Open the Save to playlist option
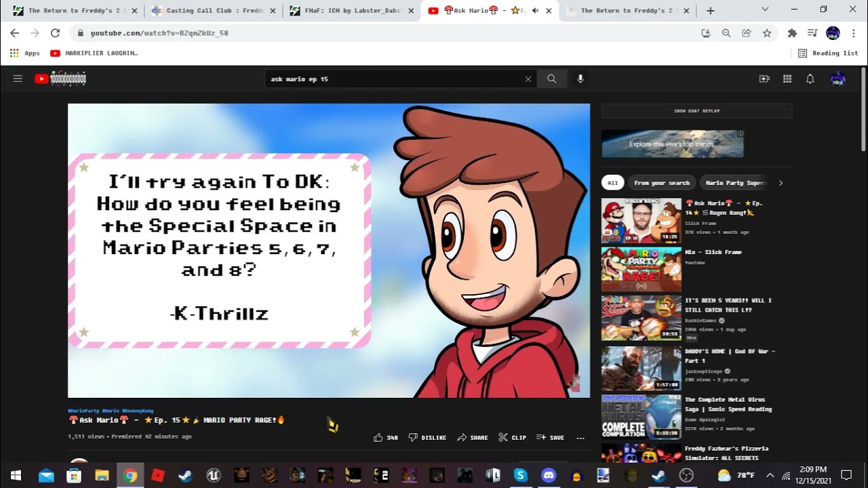Viewport: 868px width, 488px height. pos(550,438)
